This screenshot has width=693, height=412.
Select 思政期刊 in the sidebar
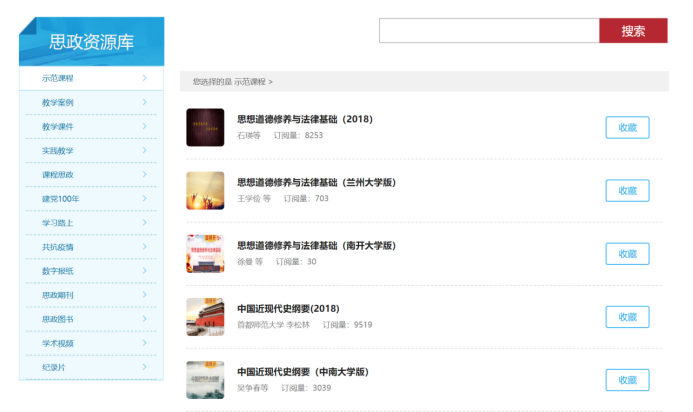coord(91,295)
